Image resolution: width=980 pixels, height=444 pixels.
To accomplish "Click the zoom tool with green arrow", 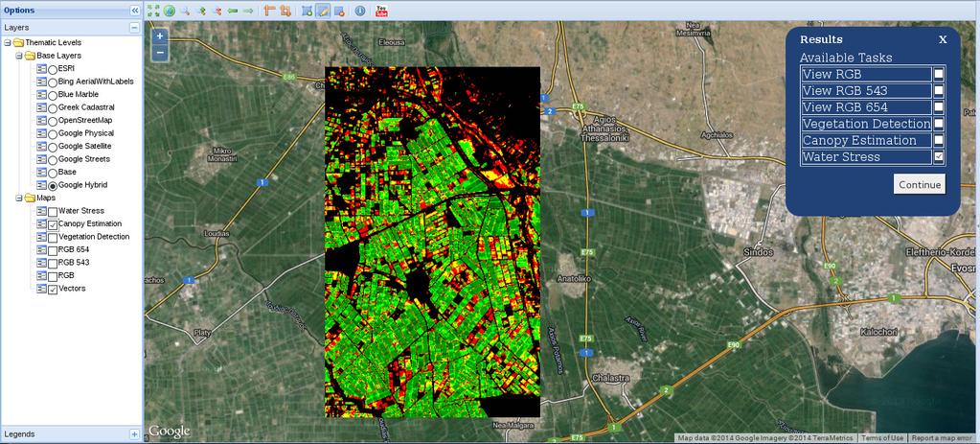I will tap(201, 11).
